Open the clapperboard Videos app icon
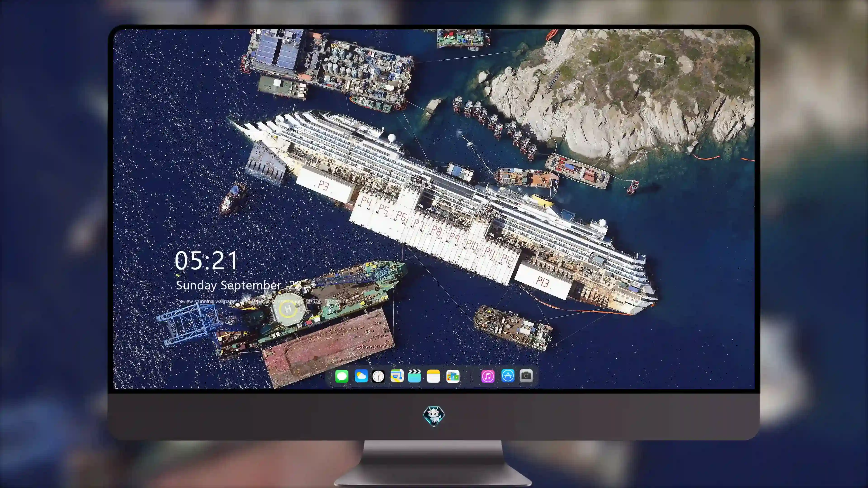868x488 pixels. tap(415, 376)
